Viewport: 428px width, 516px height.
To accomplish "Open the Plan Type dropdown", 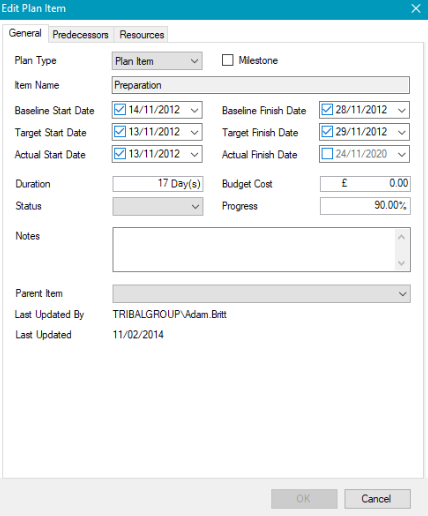I will point(157,61).
